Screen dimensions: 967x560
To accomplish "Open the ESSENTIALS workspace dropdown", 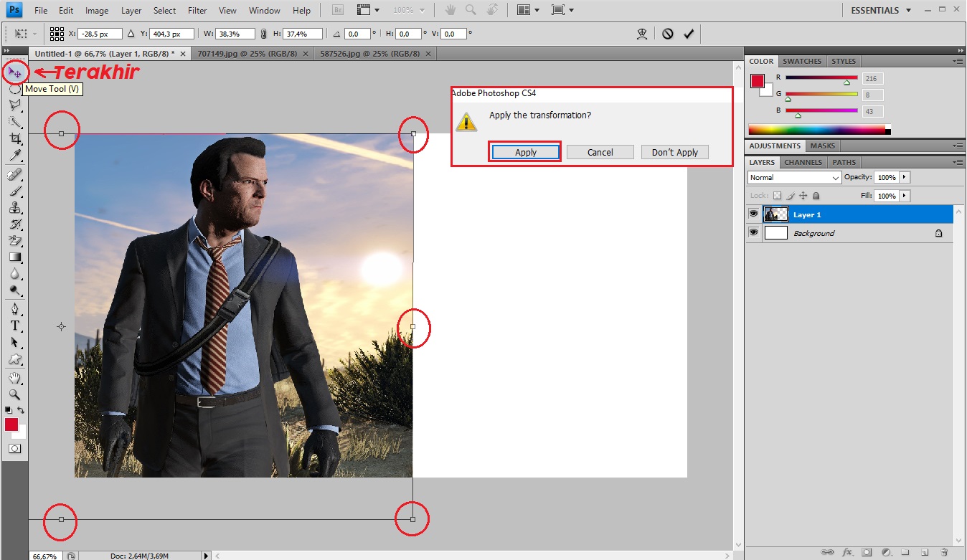I will 882,11.
